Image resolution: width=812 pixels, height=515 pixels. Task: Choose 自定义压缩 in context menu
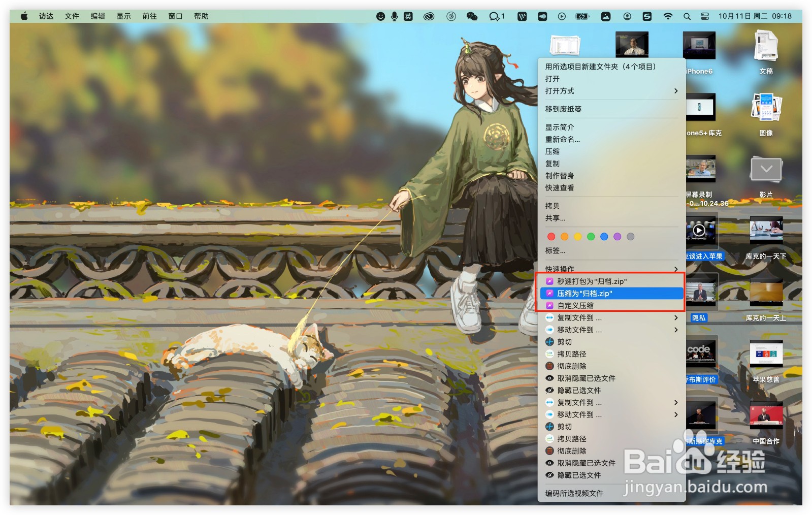click(611, 306)
